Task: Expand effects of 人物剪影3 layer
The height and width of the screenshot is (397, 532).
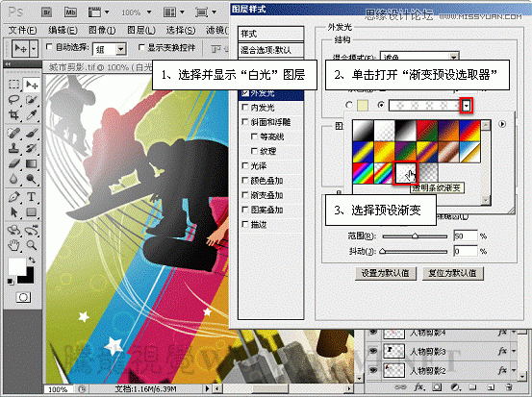Action: click(515, 351)
